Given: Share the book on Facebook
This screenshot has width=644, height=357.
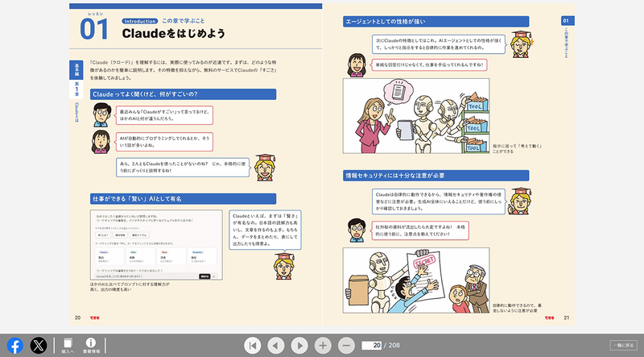Looking at the screenshot, I should (14, 346).
